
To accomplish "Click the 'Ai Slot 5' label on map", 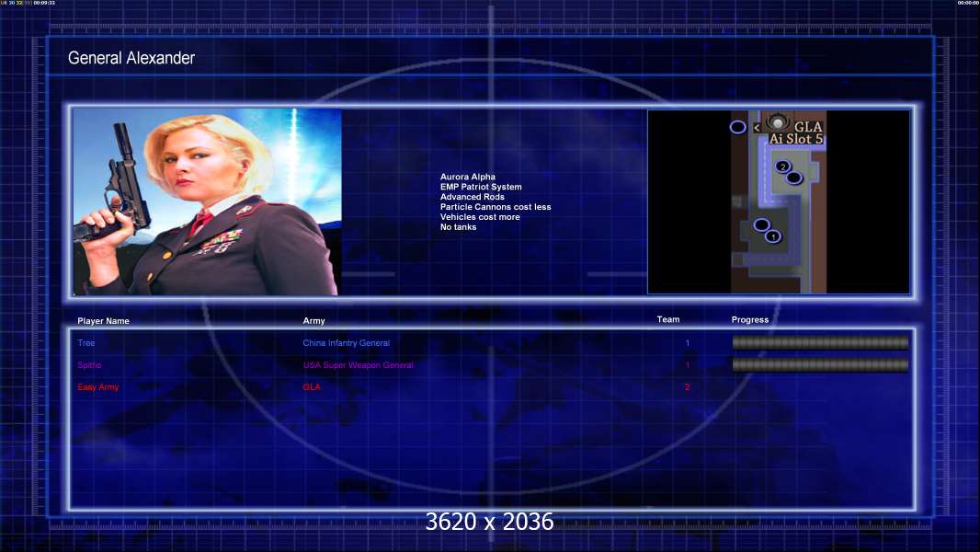I will pos(795,139).
